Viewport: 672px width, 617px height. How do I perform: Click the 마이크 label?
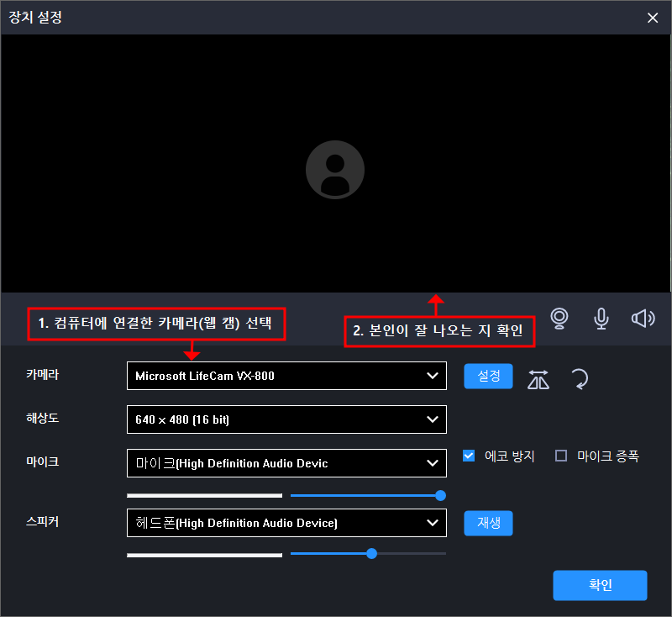click(43, 461)
